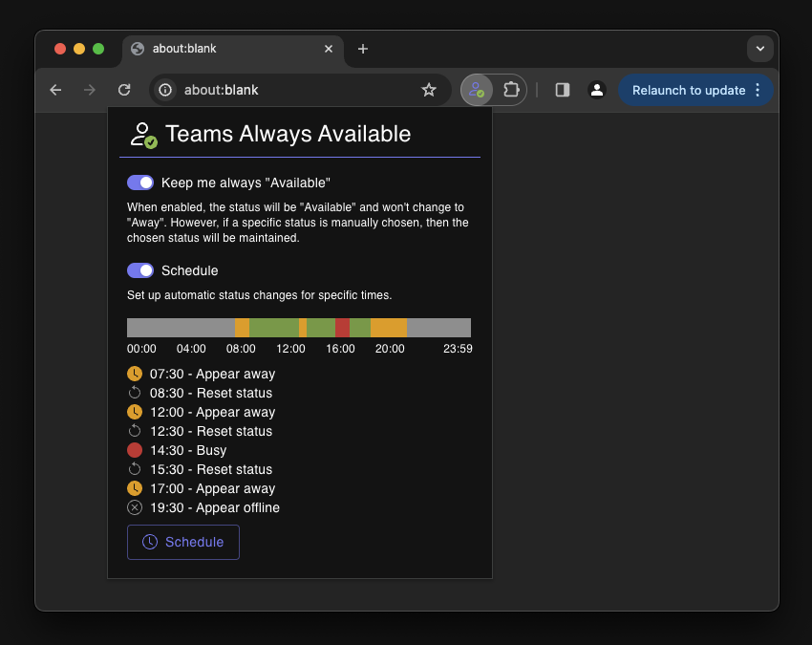Open the Chrome extensions puzzle icon
This screenshot has height=645, width=812.
point(511,90)
